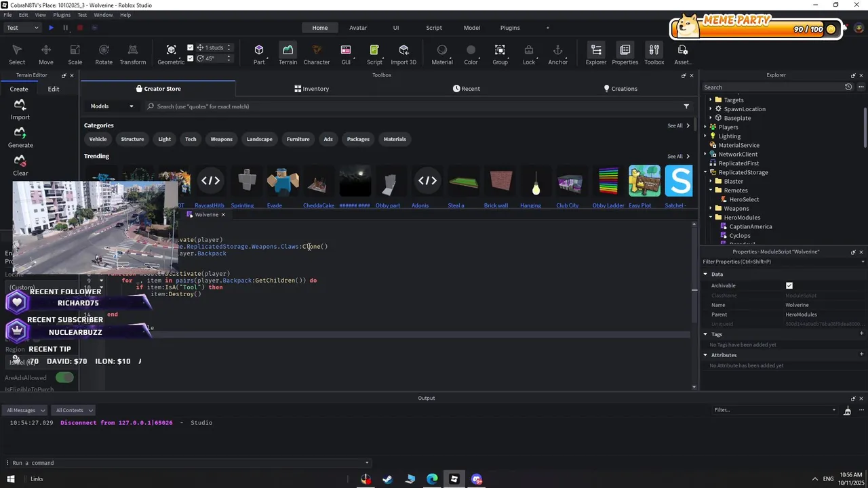Toggle the Properties panel
The height and width of the screenshot is (488, 868).
point(625,54)
